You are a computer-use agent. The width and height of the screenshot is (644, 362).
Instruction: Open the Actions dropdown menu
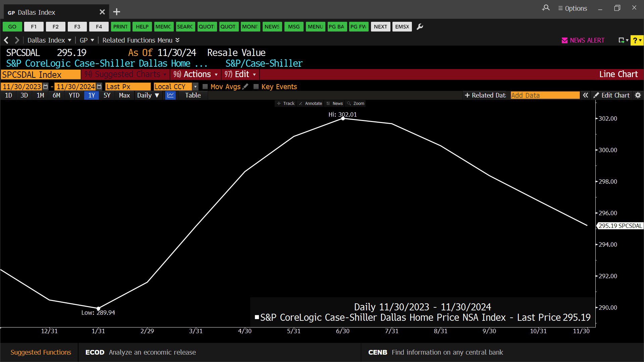pos(196,74)
